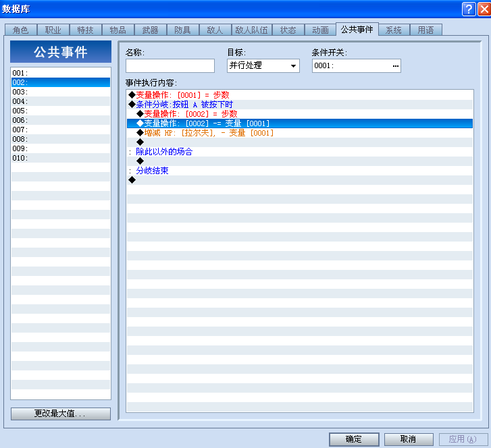This screenshot has height=448, width=491.
Task: Select the 增减 HP 拉尔夫 command line
Action: [x=300, y=133]
